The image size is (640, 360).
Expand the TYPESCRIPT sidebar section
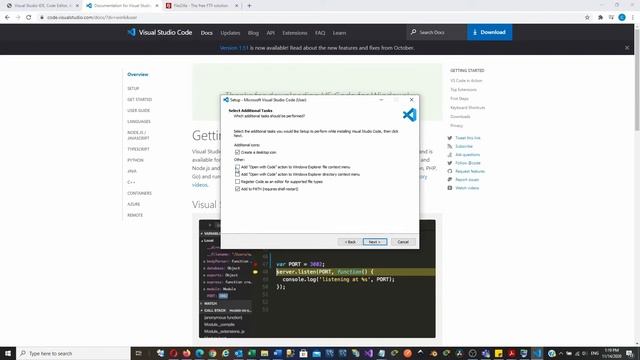tap(138, 149)
